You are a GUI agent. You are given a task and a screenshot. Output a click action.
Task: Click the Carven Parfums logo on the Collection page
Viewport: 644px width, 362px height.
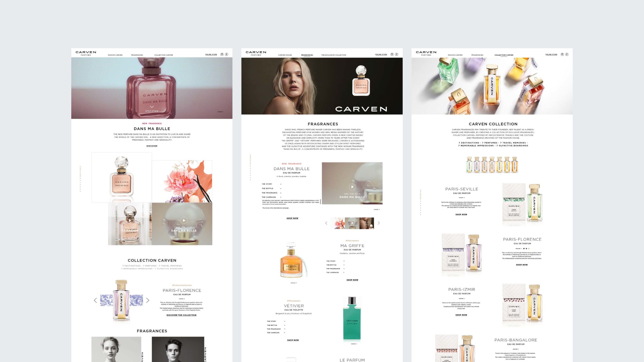pyautogui.click(x=426, y=53)
